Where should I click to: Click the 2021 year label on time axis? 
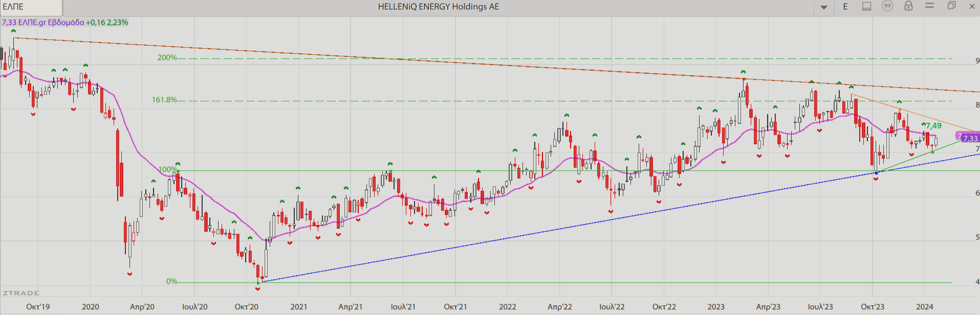tap(299, 307)
